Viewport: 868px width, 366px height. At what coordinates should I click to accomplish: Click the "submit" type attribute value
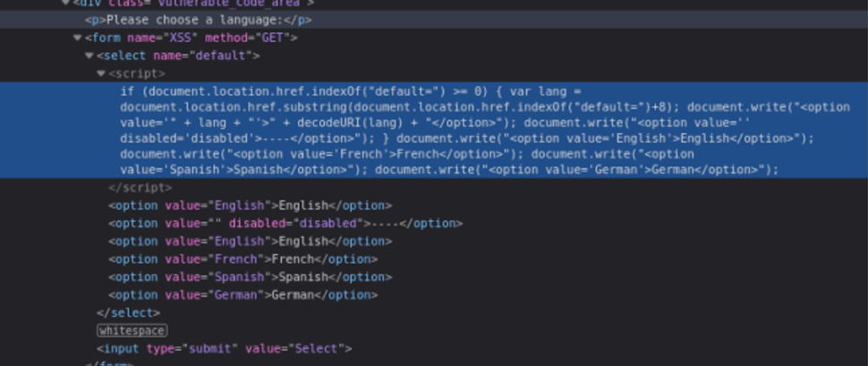[210, 348]
